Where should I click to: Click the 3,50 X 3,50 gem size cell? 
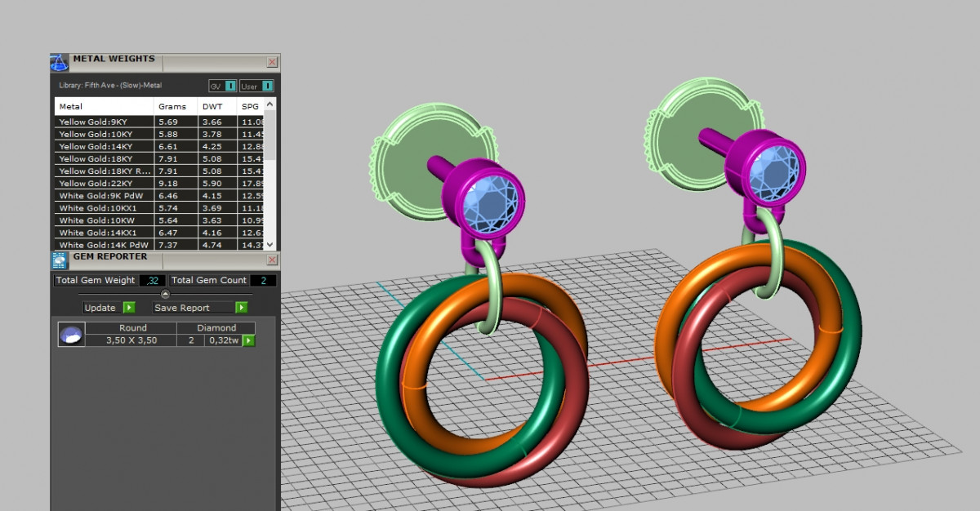point(131,340)
